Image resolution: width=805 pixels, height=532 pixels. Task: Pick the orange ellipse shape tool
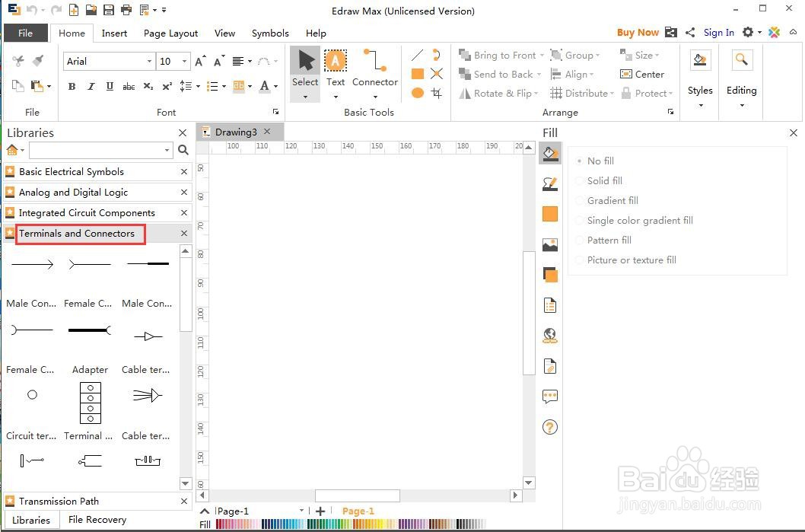pyautogui.click(x=418, y=93)
